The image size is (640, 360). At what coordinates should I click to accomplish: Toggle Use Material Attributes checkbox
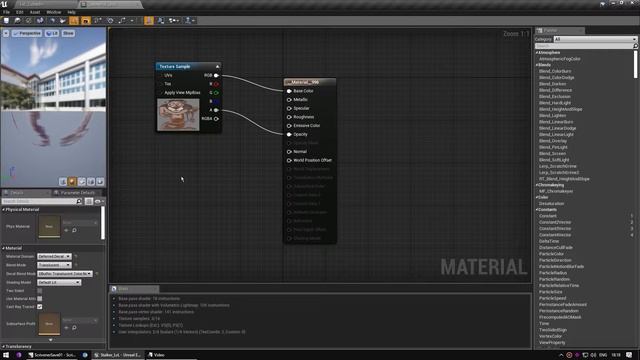(40, 299)
